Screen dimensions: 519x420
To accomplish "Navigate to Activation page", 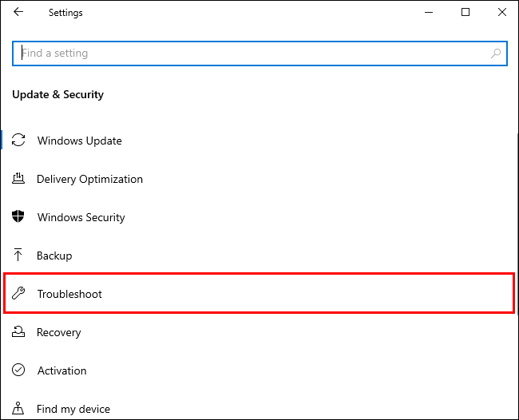I will pos(61,370).
